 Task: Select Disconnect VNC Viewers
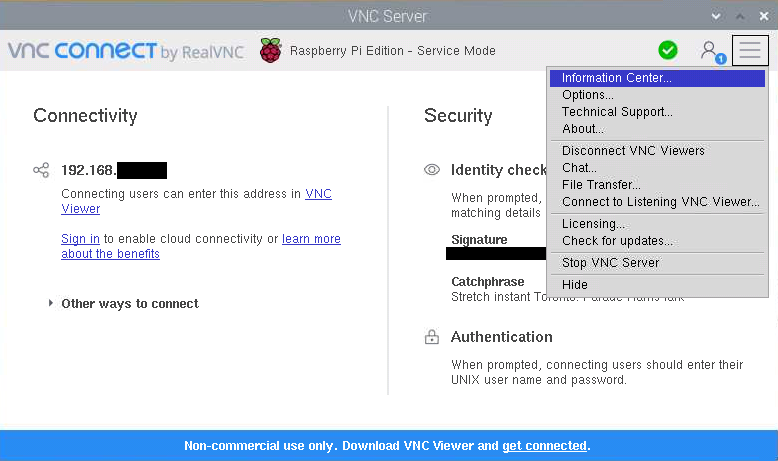pyautogui.click(x=633, y=151)
